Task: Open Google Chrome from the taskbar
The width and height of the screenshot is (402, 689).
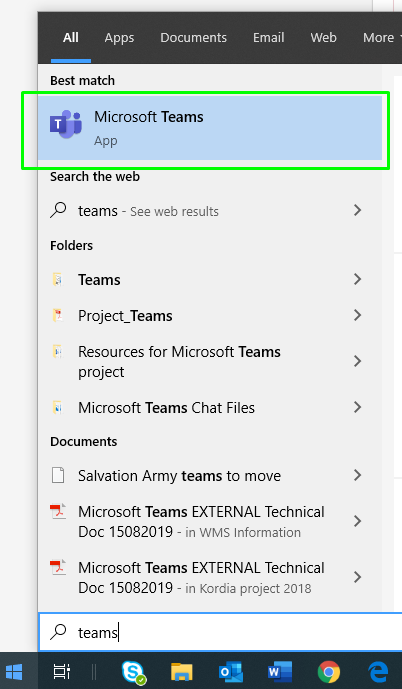Action: coord(329,672)
